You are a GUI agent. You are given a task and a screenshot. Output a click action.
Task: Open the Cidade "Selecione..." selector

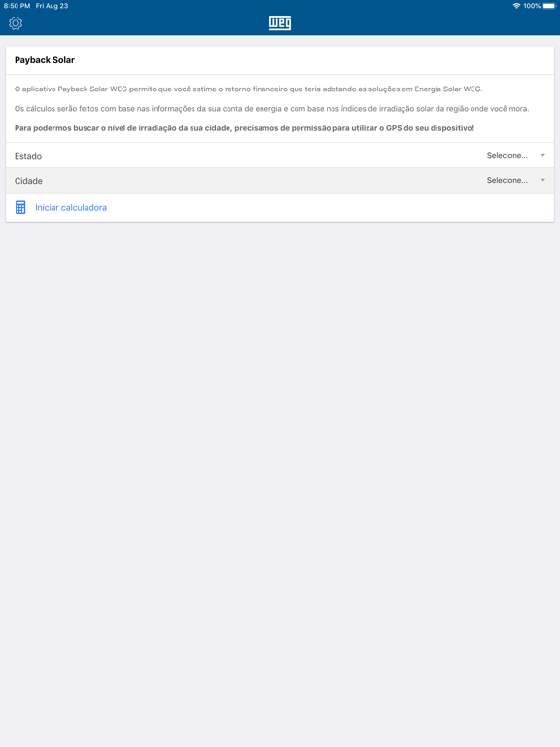[507, 180]
